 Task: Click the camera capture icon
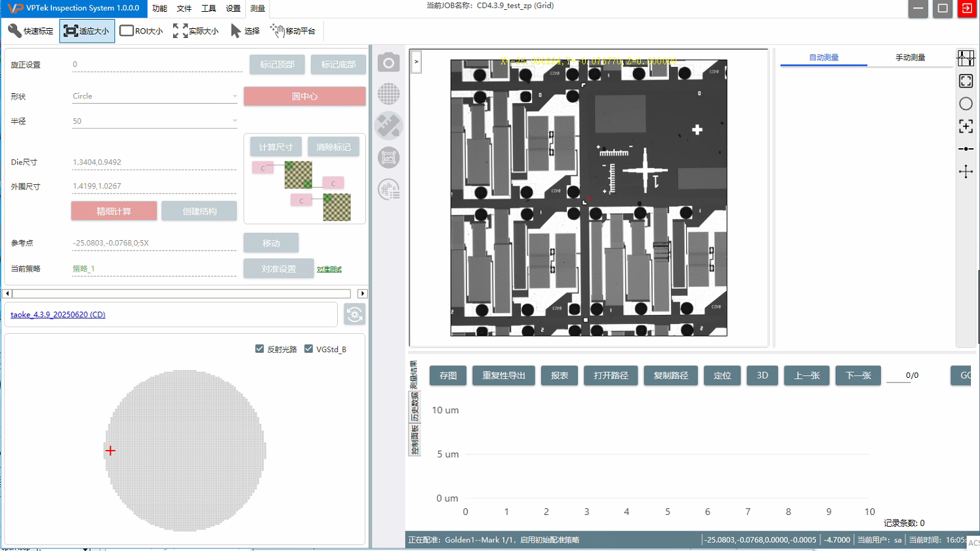coord(388,62)
